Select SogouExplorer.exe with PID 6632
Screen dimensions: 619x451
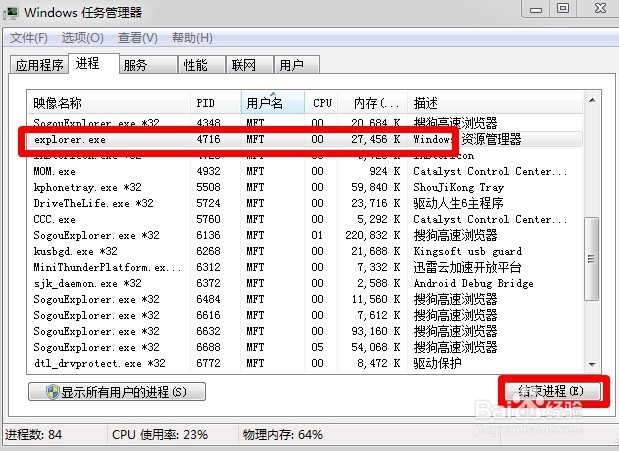click(304, 331)
